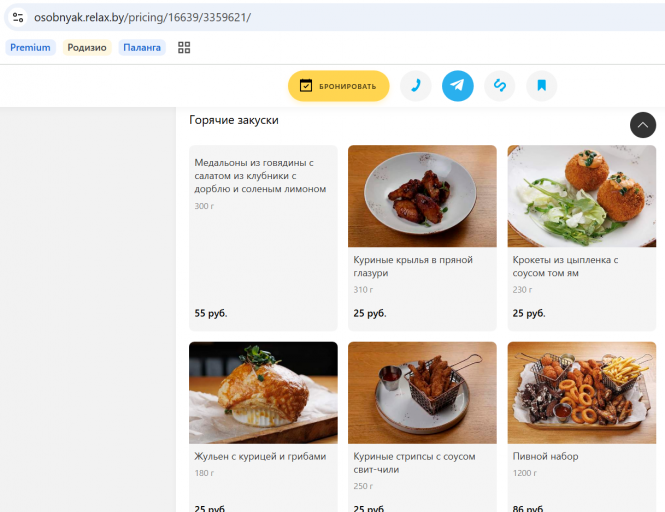Open the julienne photo thumbnail
The width and height of the screenshot is (665, 512).
[x=263, y=393]
